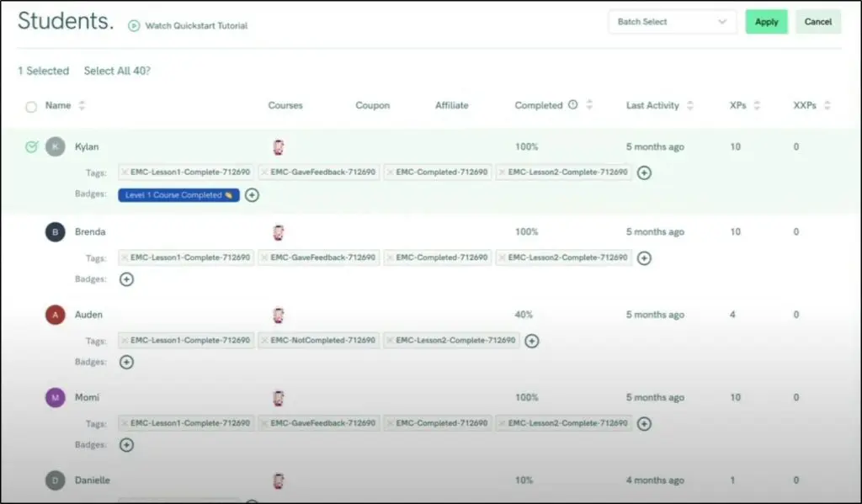Click the play icon beside Watch Quickstart Tutorial

[133, 25]
